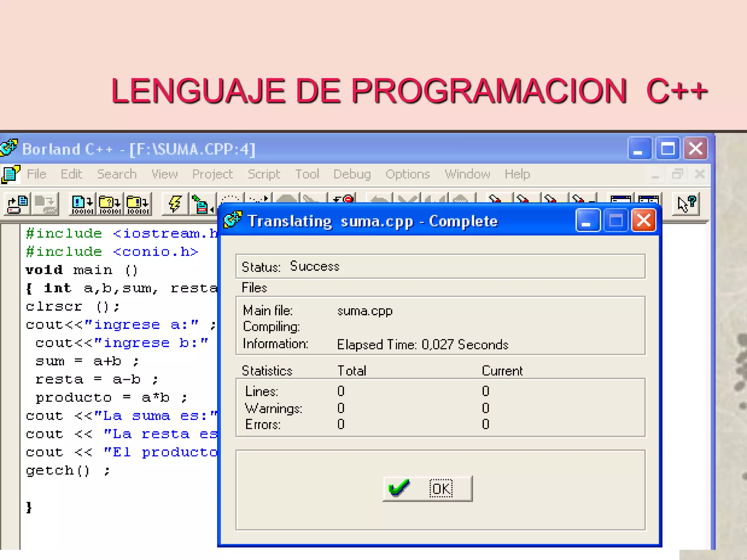Viewport: 747px width, 560px height.
Task: Click the Compile toolbar icon with blue document
Action: coord(82,204)
